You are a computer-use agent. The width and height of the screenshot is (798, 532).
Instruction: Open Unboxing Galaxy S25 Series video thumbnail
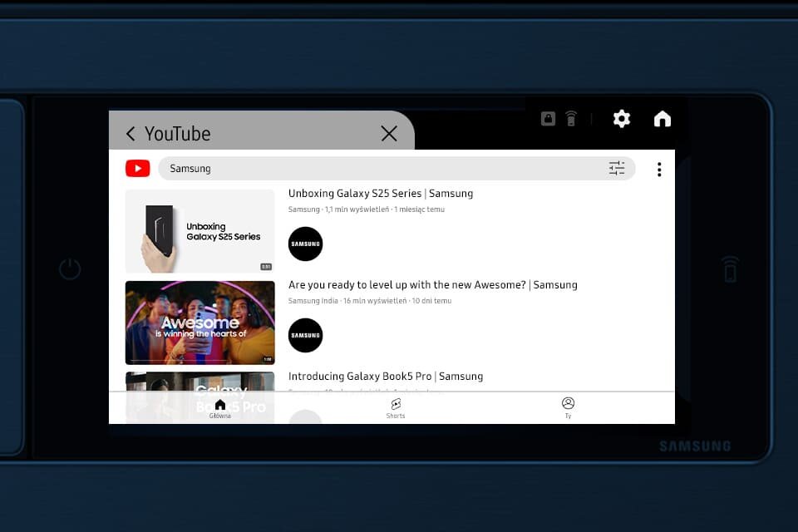click(199, 231)
